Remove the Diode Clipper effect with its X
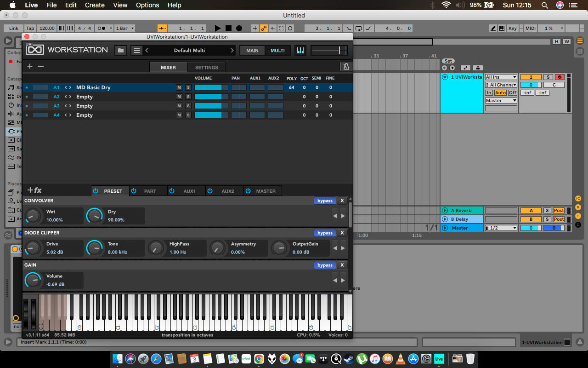Viewport: 588px width, 368px height. pos(342,233)
